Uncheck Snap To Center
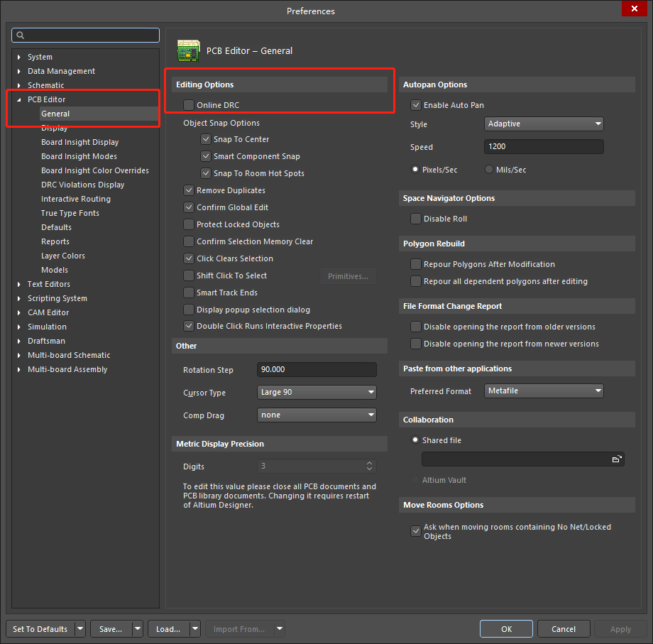The height and width of the screenshot is (644, 653). pyautogui.click(x=206, y=139)
